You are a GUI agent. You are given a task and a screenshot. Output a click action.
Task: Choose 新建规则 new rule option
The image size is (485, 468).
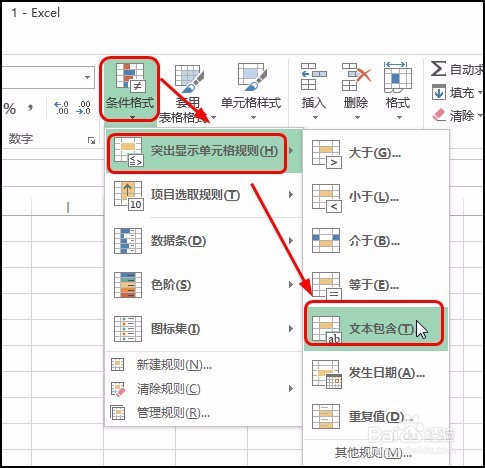pyautogui.click(x=204, y=365)
